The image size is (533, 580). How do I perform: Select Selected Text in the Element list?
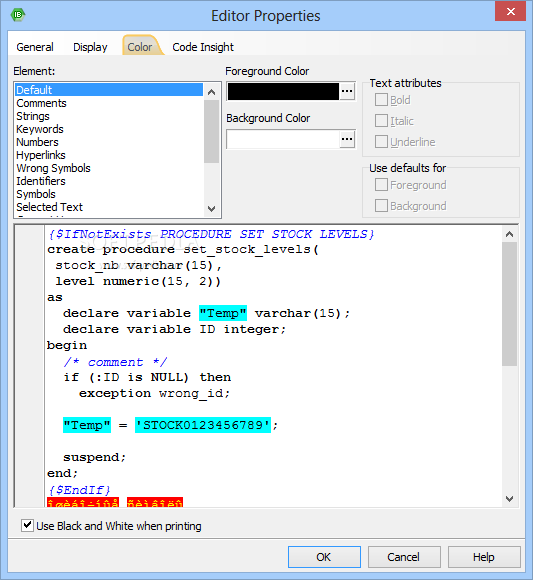pos(109,207)
